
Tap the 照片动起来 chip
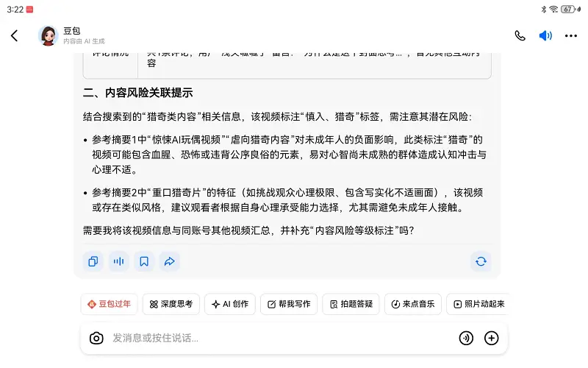click(x=478, y=304)
